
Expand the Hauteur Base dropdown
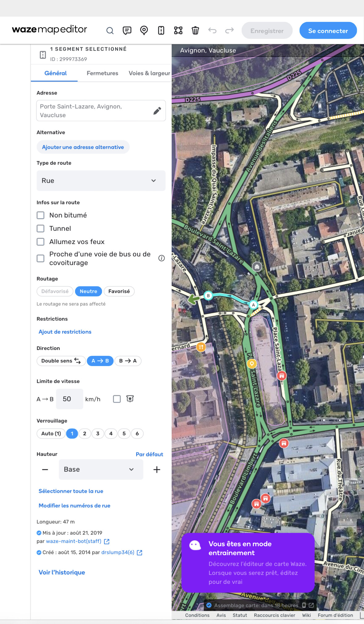(x=101, y=470)
